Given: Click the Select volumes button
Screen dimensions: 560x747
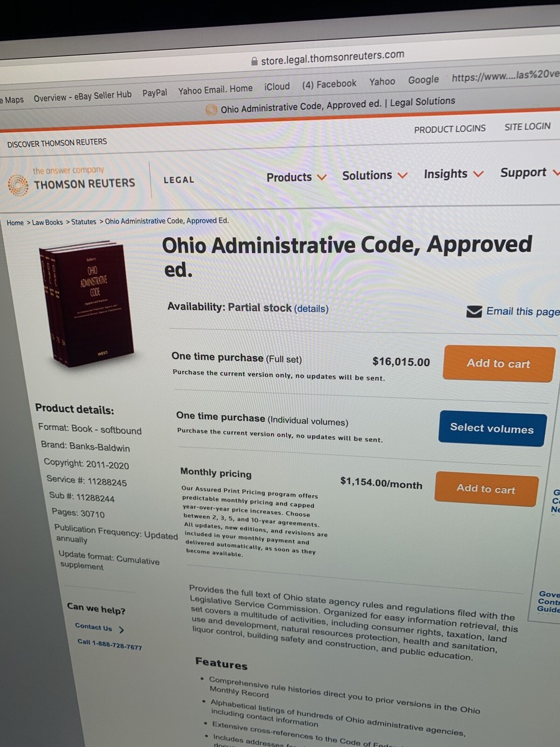Looking at the screenshot, I should coord(492,428).
